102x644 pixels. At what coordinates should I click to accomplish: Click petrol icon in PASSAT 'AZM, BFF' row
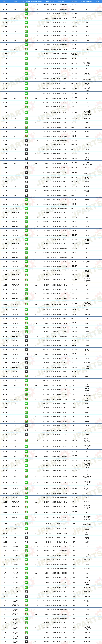[x=26, y=568]
